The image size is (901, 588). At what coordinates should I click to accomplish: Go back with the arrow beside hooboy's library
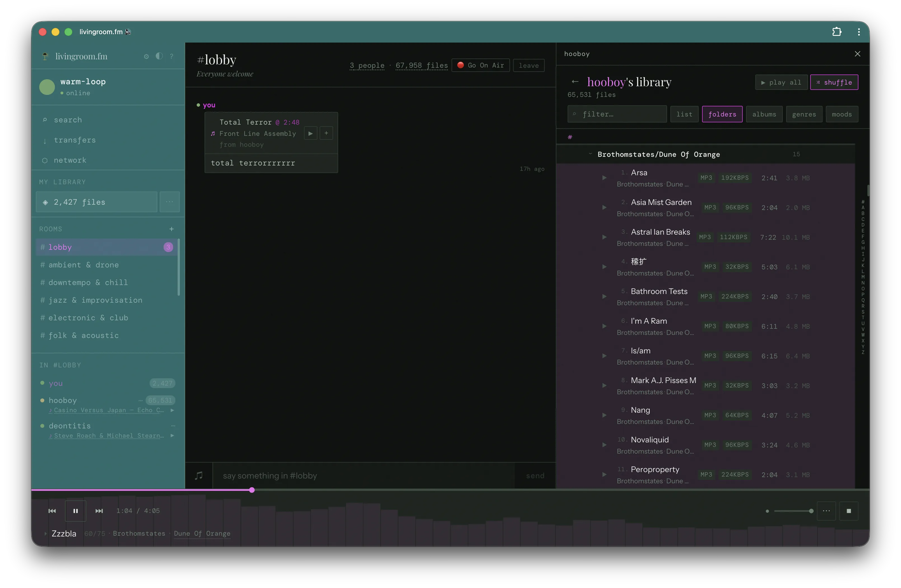(x=575, y=82)
